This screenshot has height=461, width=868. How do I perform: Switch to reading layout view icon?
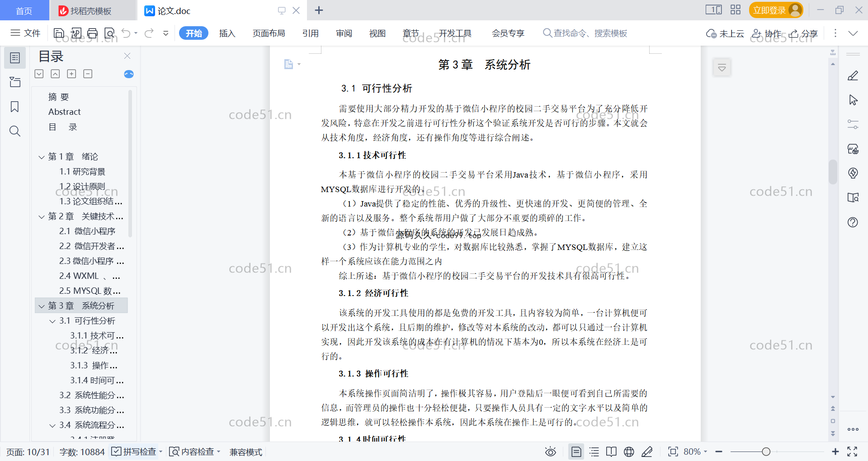coord(611,452)
